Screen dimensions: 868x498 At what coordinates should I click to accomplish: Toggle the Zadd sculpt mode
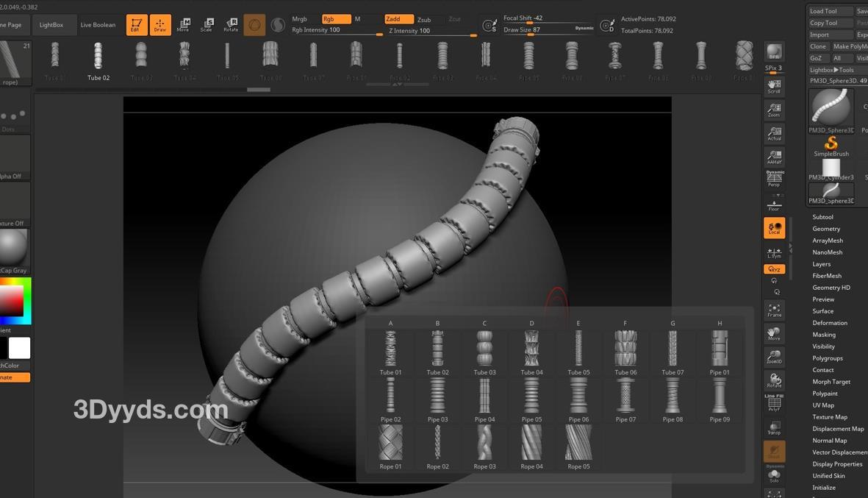point(398,19)
